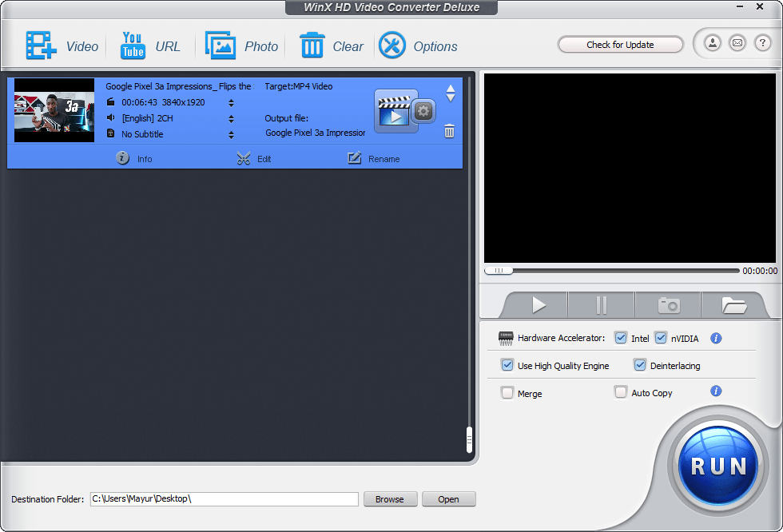Image resolution: width=783 pixels, height=532 pixels.
Task: Click the Auto Copy info icon
Action: click(x=716, y=391)
